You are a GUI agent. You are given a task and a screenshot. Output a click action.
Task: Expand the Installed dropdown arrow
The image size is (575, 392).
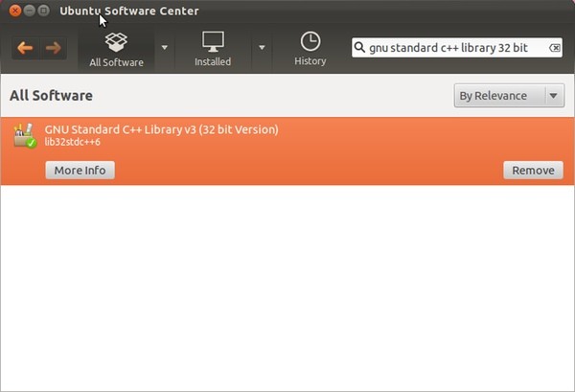262,47
